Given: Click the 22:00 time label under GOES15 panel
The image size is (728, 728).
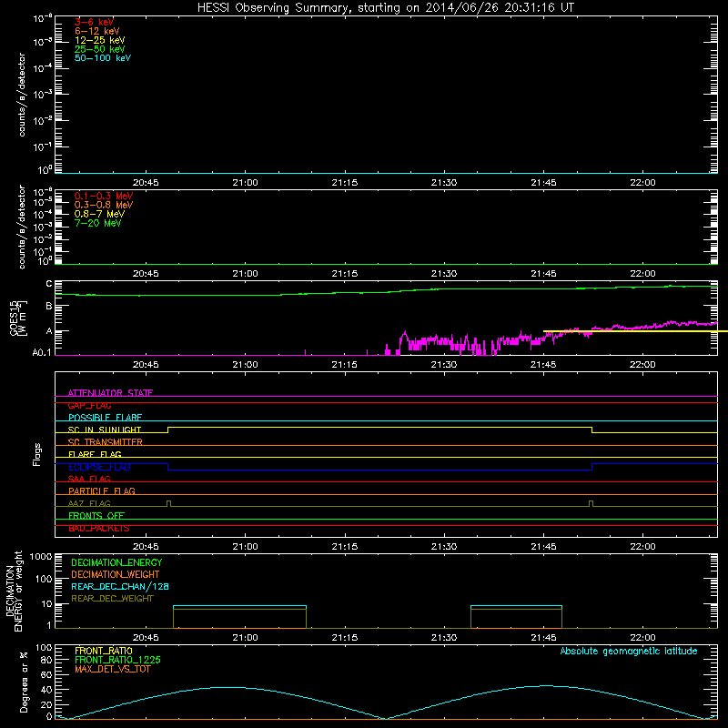Looking at the screenshot, I should click(x=643, y=365).
